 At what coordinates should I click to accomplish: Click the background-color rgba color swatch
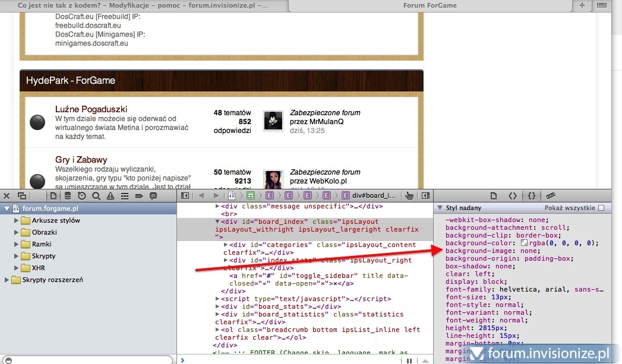point(524,243)
